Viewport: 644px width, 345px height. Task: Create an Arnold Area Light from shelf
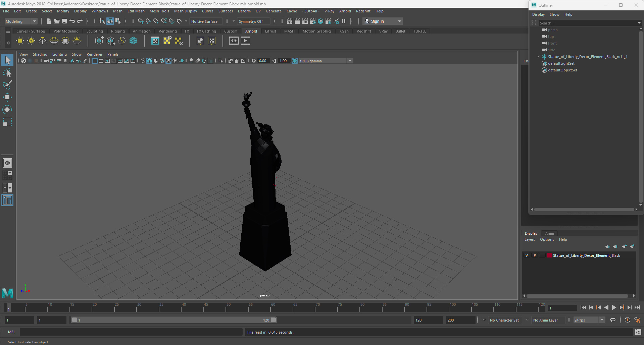coord(20,41)
